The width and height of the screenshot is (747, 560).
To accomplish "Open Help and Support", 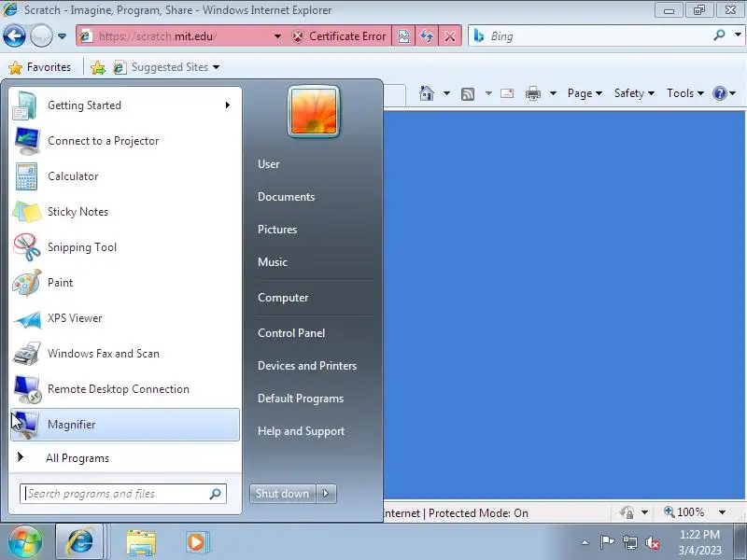I will (301, 431).
